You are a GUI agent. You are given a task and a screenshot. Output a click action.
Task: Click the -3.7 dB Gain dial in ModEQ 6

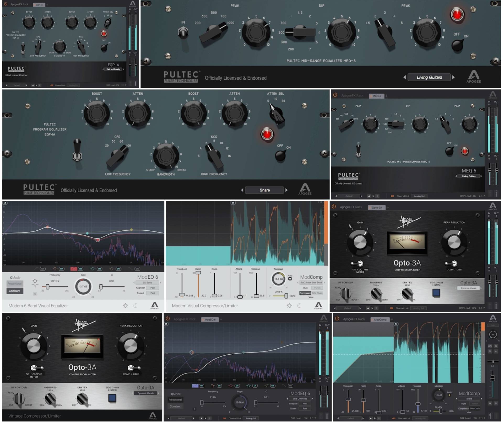click(83, 286)
